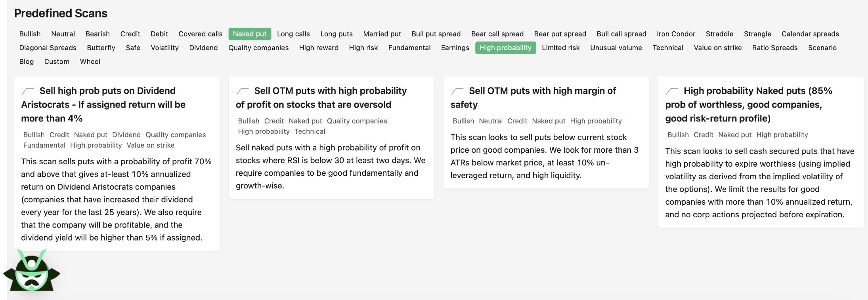
Task: Deselect the active Naked put filter
Action: (x=250, y=34)
